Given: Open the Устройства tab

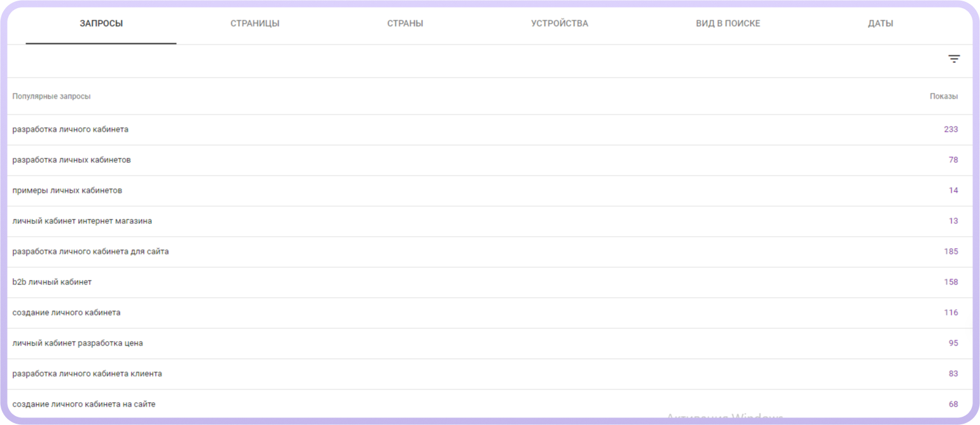Looking at the screenshot, I should [x=560, y=24].
